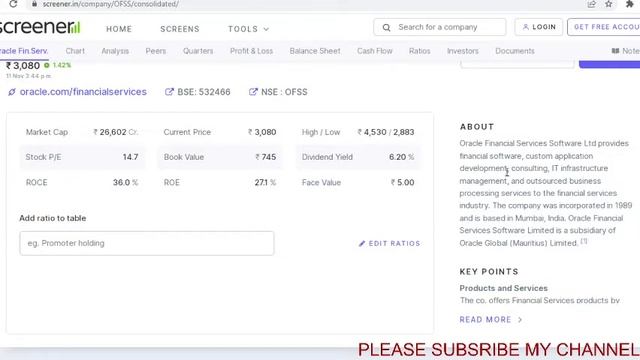This screenshot has height=360, width=640.
Task: Click the pencil icon of Edit Ratios
Action: click(362, 243)
